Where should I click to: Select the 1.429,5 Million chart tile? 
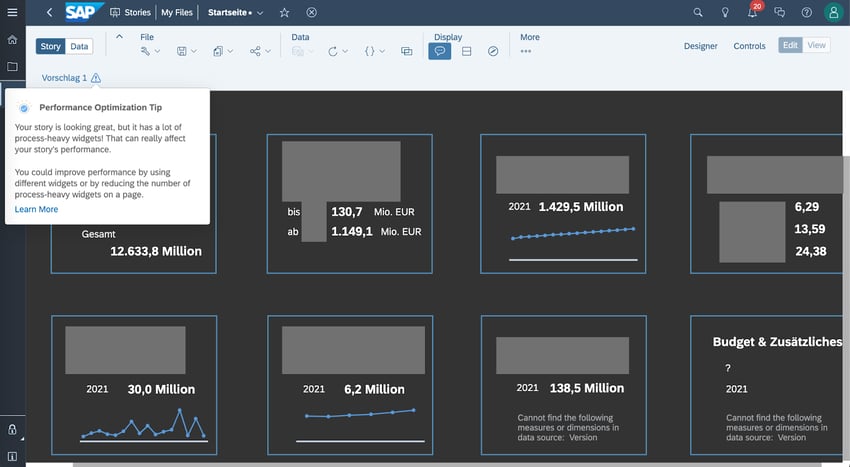click(563, 203)
